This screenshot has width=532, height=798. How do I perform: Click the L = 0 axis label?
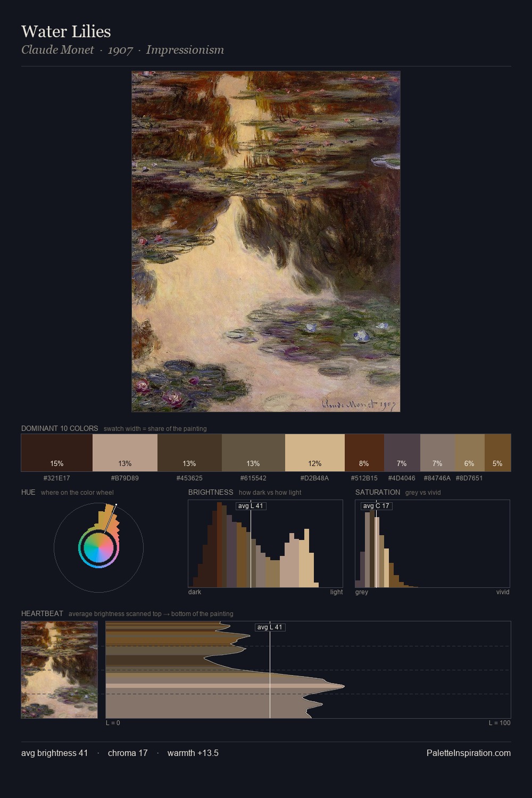pos(113,723)
